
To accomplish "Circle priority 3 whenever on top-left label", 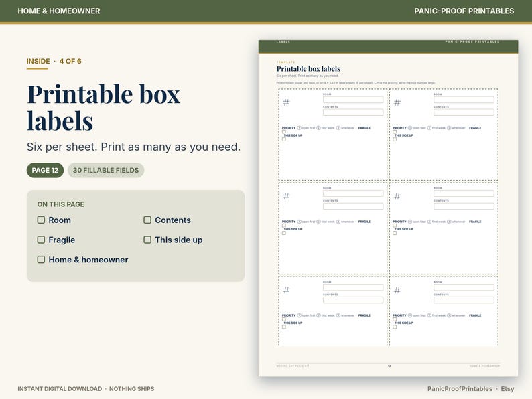I will [338, 128].
